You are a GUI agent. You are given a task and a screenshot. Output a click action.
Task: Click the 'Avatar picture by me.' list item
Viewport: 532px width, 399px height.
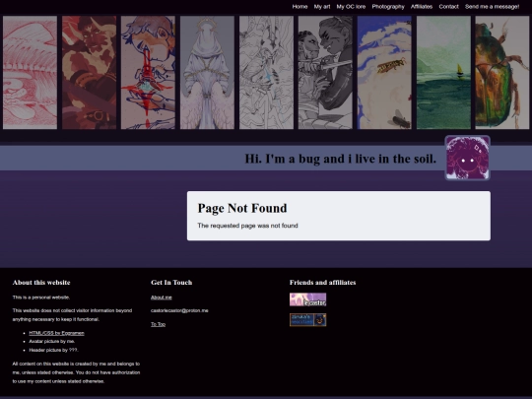pyautogui.click(x=52, y=341)
